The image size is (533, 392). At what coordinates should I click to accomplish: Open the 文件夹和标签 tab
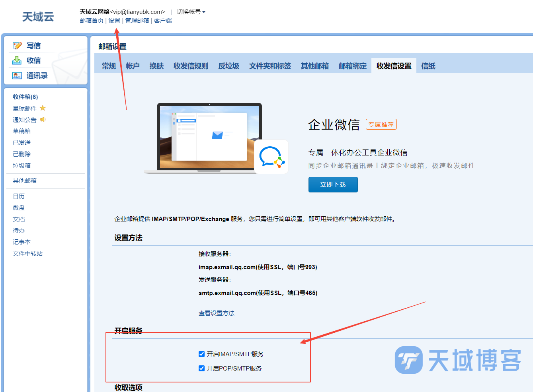pos(270,66)
